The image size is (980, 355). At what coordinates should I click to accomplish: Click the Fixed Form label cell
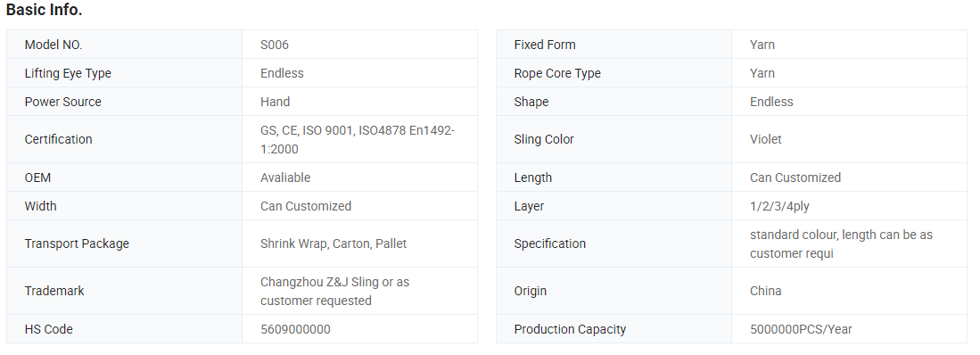coord(614,45)
